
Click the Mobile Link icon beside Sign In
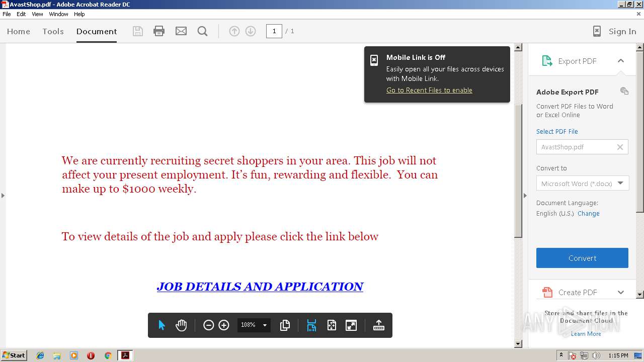click(x=597, y=31)
